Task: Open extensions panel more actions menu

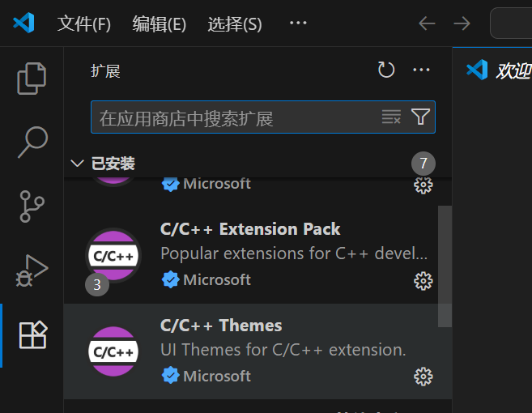Action: (421, 70)
